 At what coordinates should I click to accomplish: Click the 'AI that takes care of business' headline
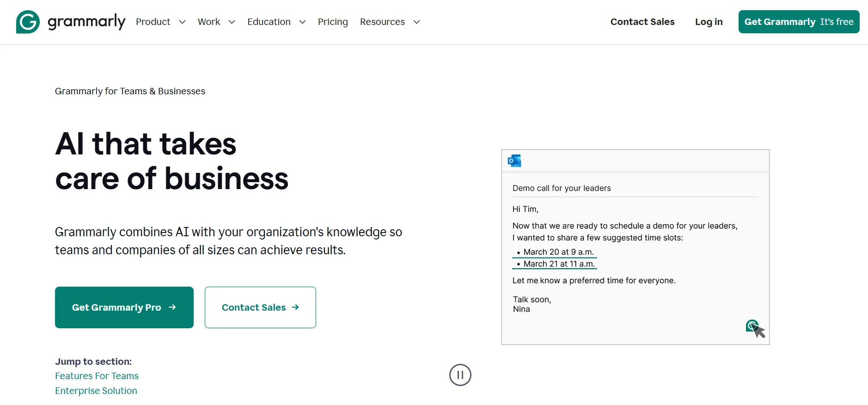coord(171,161)
